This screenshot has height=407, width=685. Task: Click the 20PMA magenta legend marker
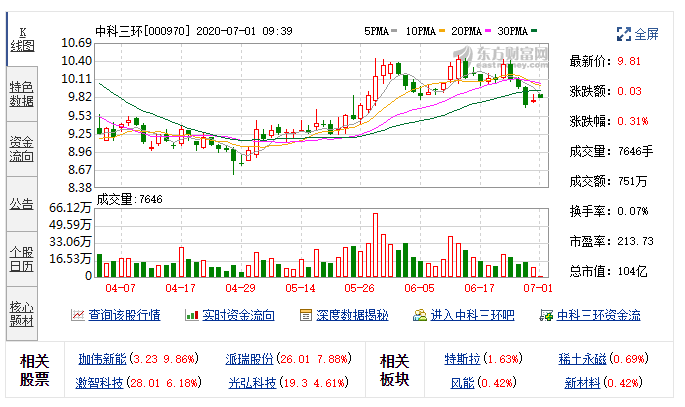(x=488, y=31)
